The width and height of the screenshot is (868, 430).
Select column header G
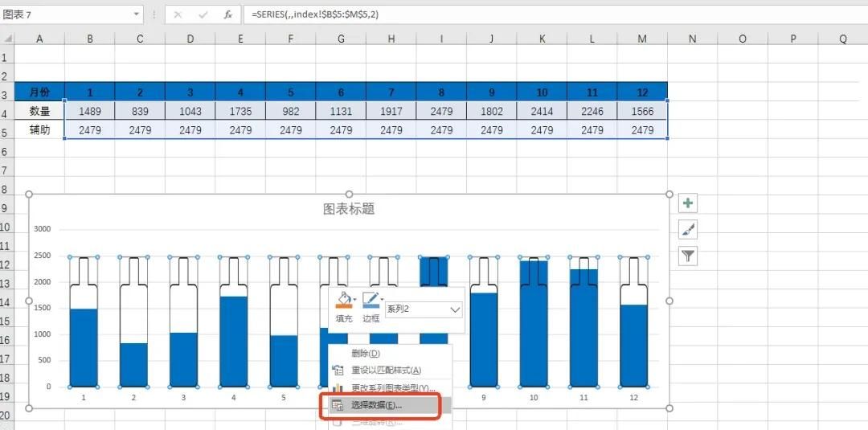click(341, 39)
